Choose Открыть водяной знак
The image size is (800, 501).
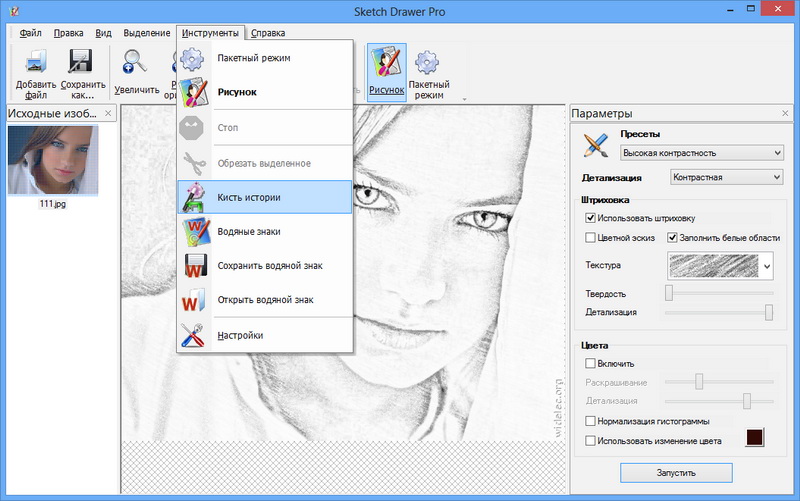(x=265, y=300)
